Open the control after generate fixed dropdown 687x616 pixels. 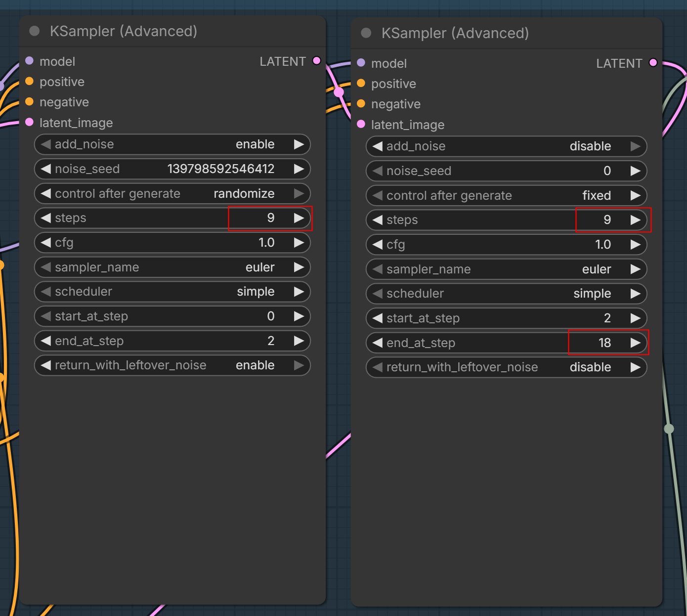point(507,196)
